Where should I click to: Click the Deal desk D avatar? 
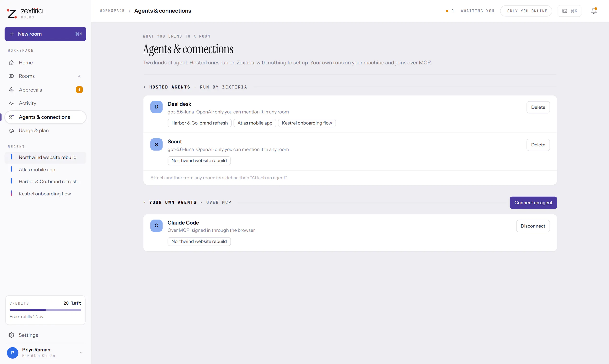pyautogui.click(x=156, y=107)
